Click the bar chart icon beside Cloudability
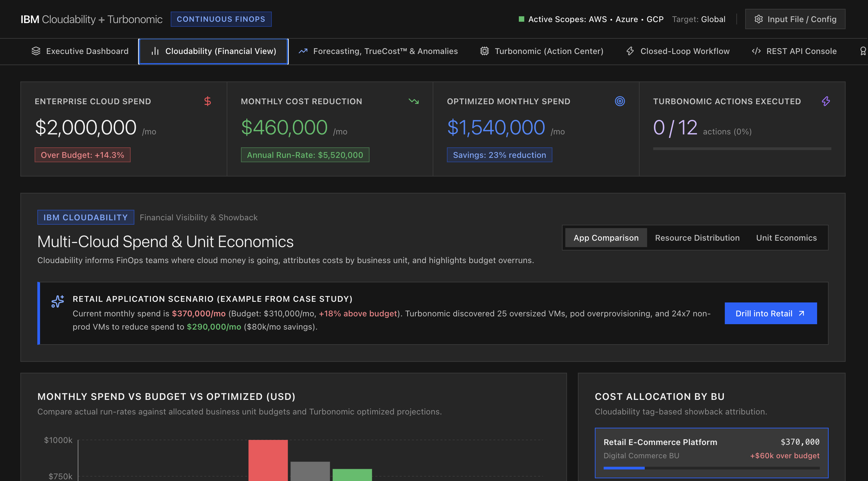 (155, 51)
